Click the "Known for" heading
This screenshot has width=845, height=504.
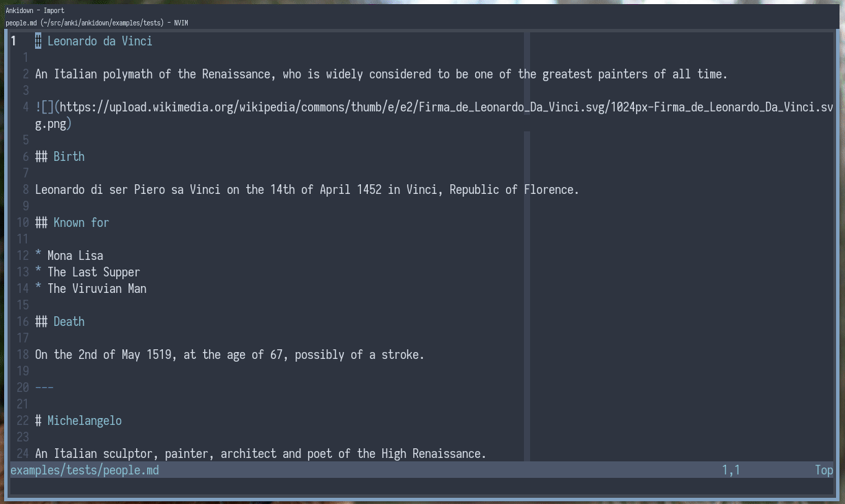pyautogui.click(x=81, y=223)
